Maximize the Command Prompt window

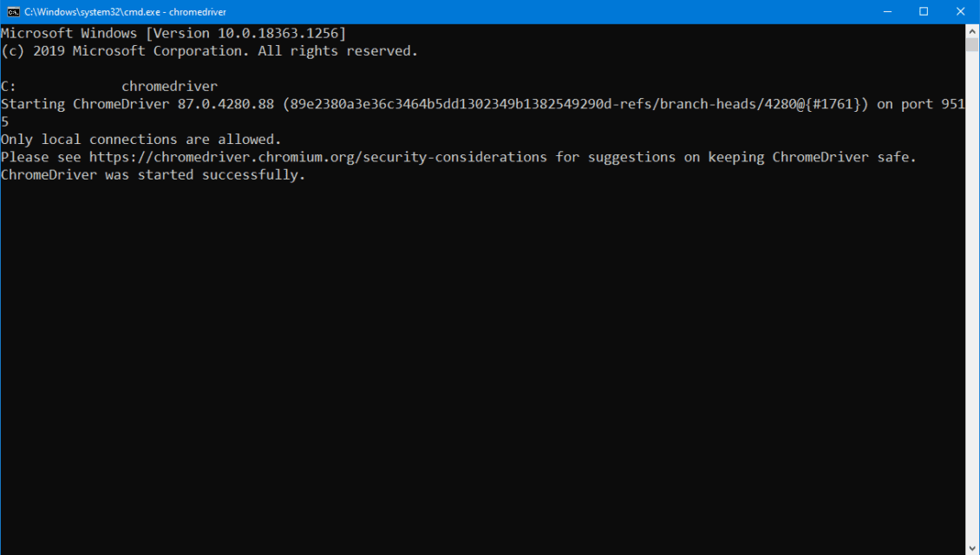pos(923,11)
